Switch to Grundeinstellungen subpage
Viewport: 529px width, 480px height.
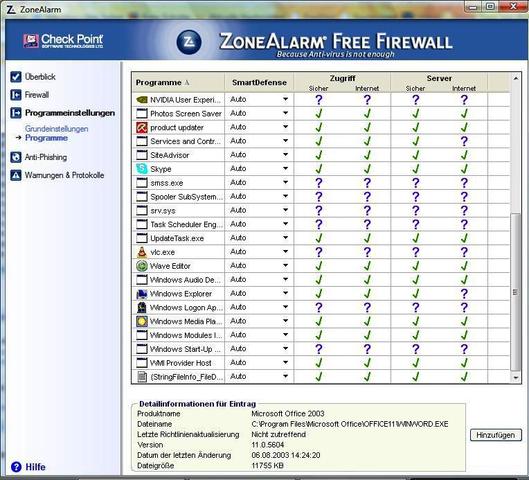pyautogui.click(x=56, y=129)
